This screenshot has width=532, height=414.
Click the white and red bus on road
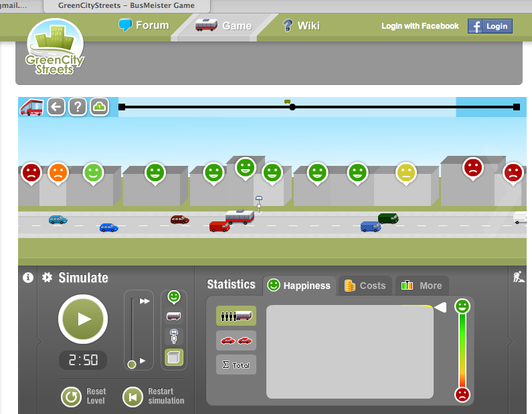[x=240, y=217]
